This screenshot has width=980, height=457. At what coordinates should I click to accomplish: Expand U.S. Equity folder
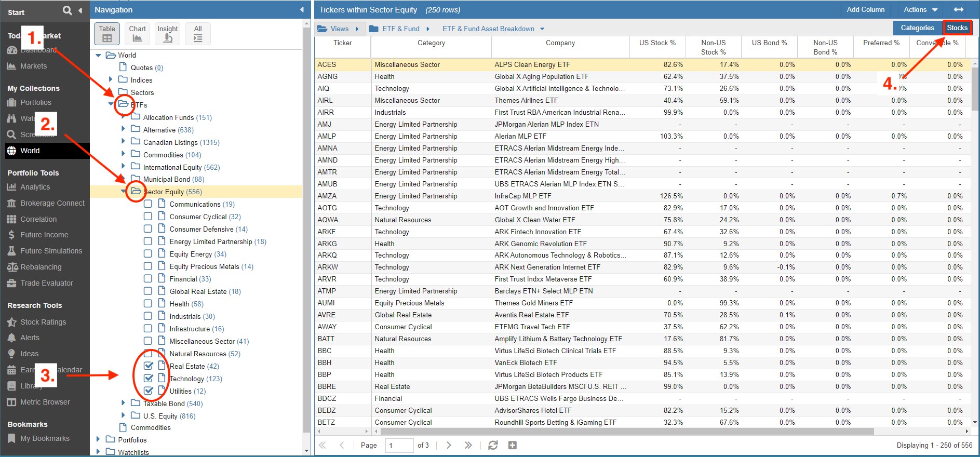tap(123, 415)
